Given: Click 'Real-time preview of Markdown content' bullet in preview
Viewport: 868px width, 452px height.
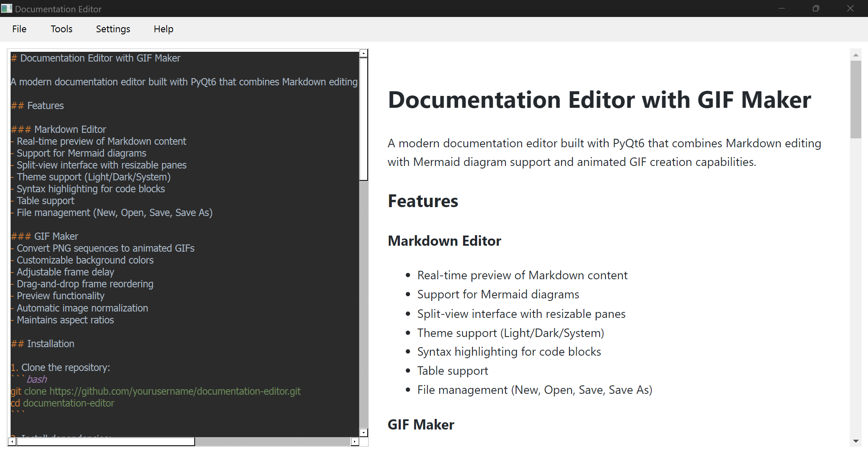Looking at the screenshot, I should pos(522,275).
